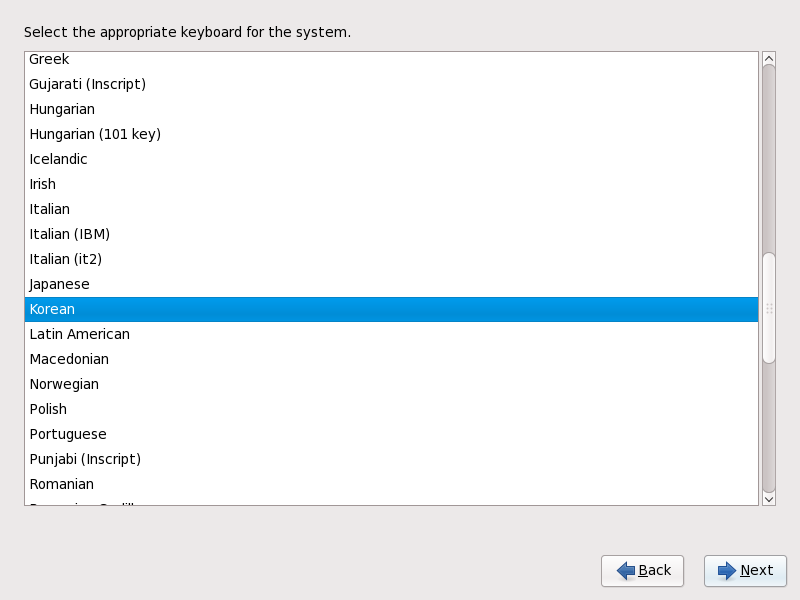The height and width of the screenshot is (600, 800).
Task: Select Punjabi (Inscript) keyboard
Action: coord(391,459)
